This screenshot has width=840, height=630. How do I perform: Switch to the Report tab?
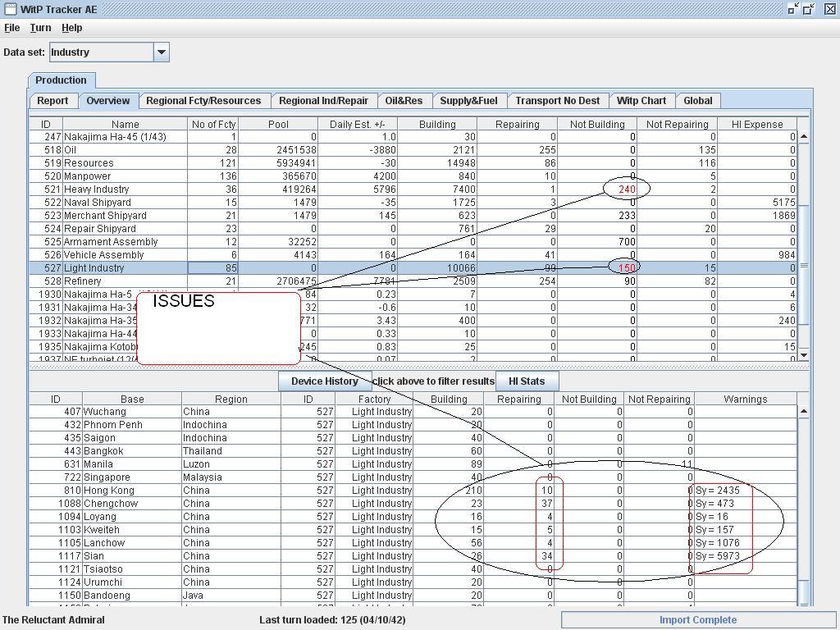52,101
